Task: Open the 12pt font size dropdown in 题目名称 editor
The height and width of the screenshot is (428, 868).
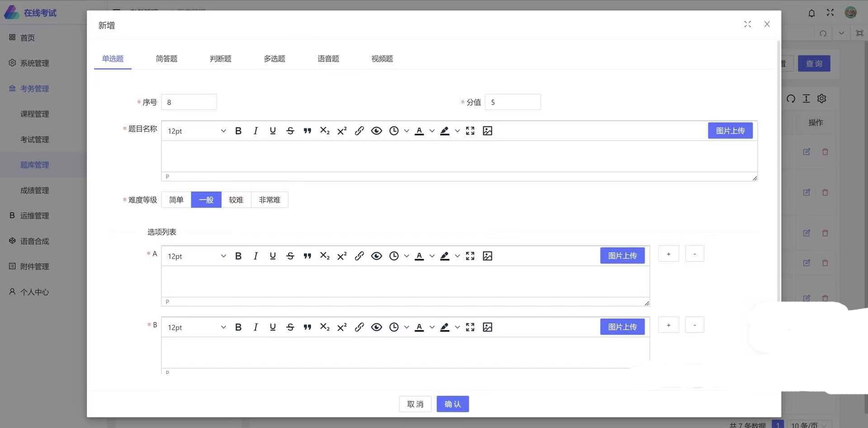Action: pyautogui.click(x=196, y=131)
